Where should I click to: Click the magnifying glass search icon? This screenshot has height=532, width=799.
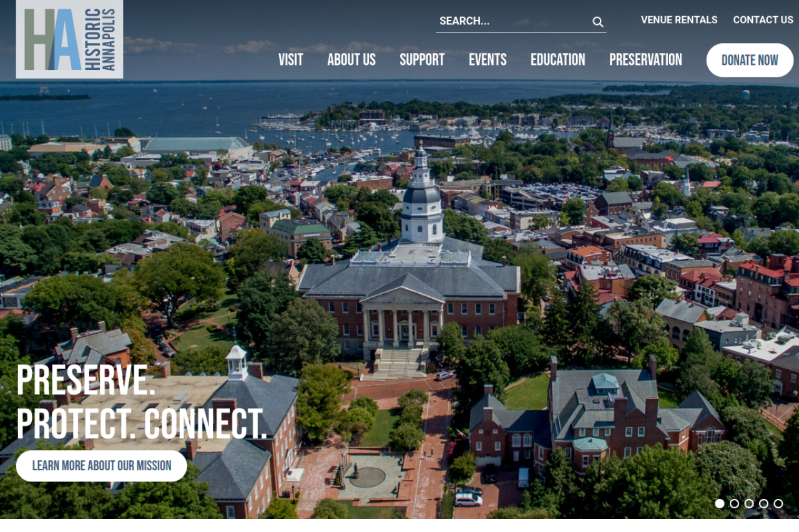[x=598, y=22]
